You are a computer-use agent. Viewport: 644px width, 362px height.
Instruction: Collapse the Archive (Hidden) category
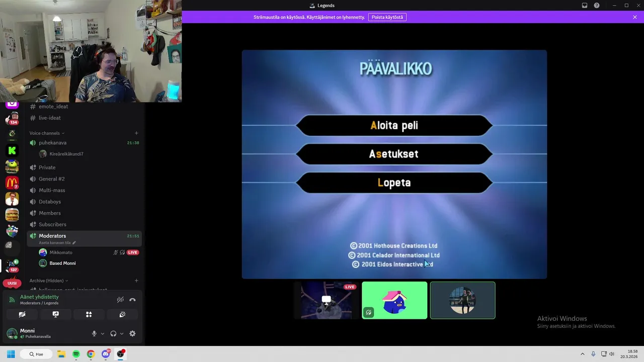49,281
